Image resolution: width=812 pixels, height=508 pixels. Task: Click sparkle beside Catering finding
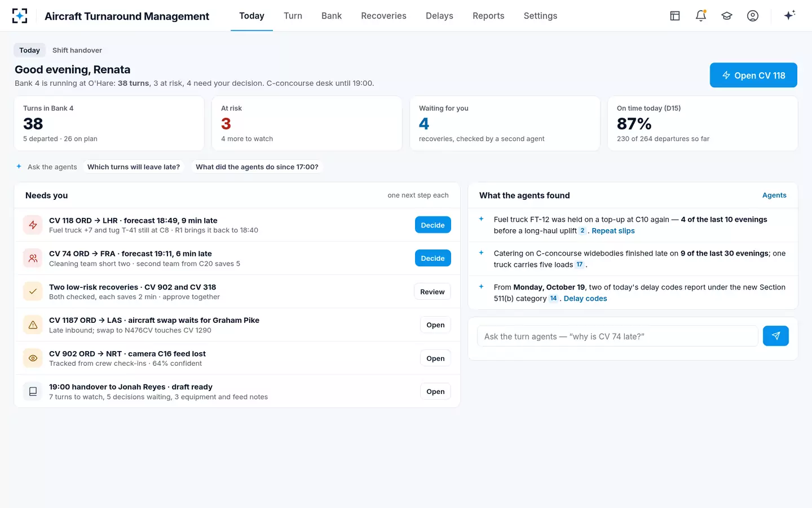coord(482,253)
